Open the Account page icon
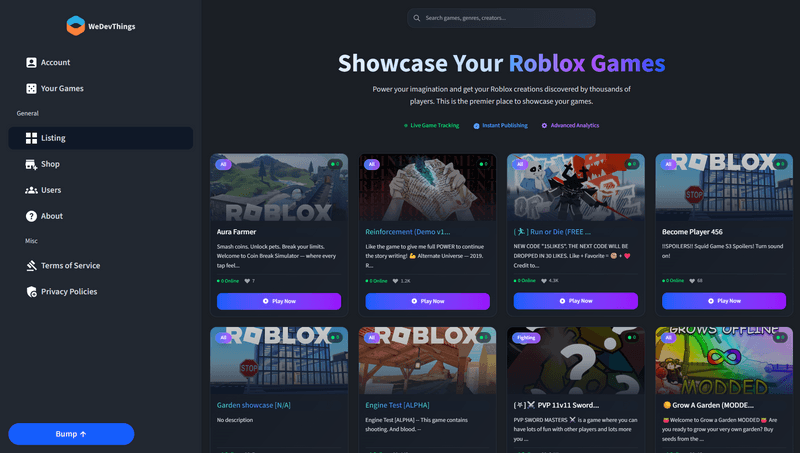Screen dimensions: 800x453 [x=31, y=62]
